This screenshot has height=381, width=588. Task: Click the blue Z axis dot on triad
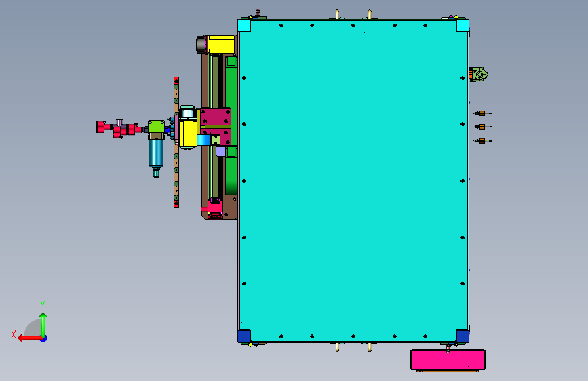click(x=44, y=338)
